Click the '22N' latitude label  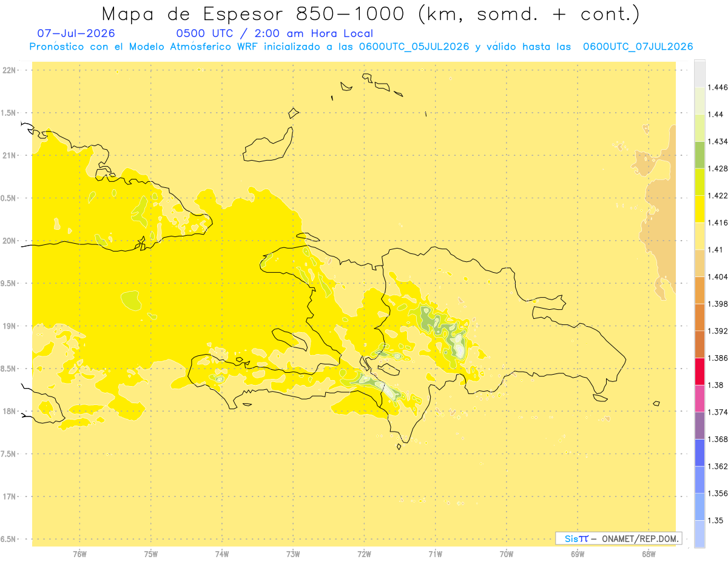10,70
